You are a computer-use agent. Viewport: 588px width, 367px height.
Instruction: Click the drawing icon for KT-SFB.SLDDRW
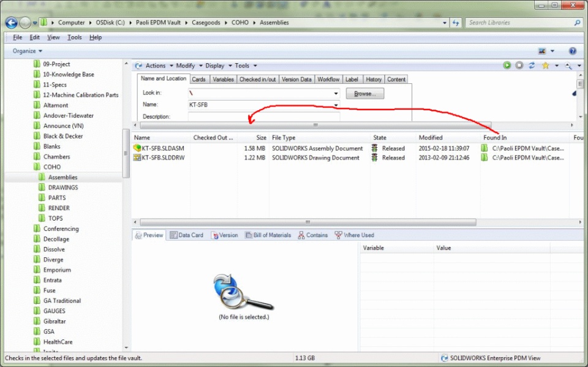pos(137,157)
